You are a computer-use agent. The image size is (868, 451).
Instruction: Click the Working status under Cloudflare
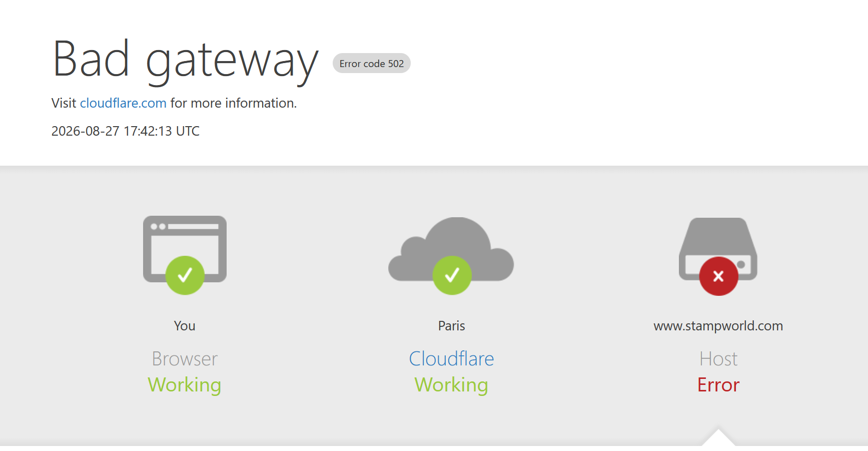click(451, 385)
